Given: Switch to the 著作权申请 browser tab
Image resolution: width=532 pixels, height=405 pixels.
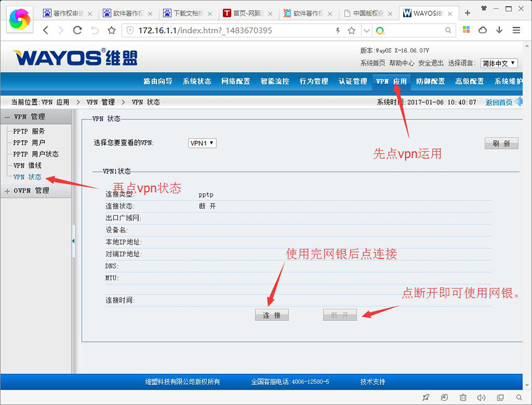Looking at the screenshot, I should (x=67, y=13).
